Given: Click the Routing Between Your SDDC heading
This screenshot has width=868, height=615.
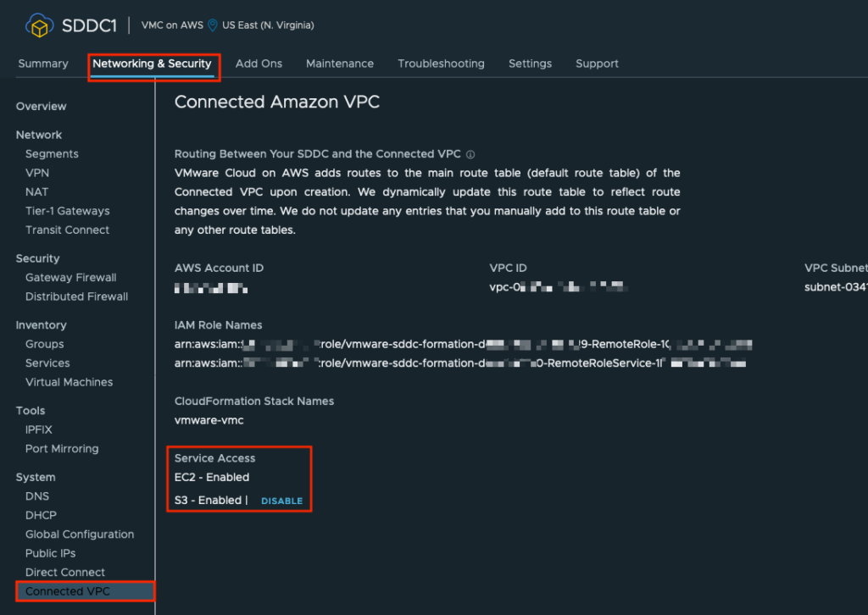Looking at the screenshot, I should pyautogui.click(x=318, y=154).
